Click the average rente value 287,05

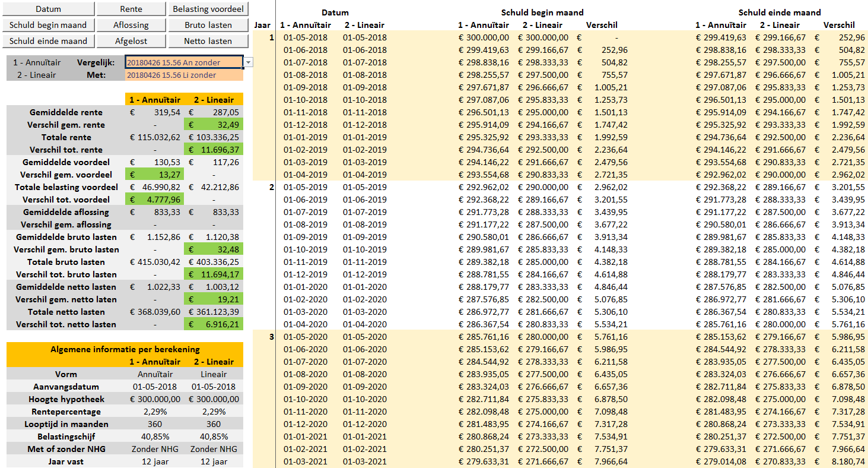(214, 112)
